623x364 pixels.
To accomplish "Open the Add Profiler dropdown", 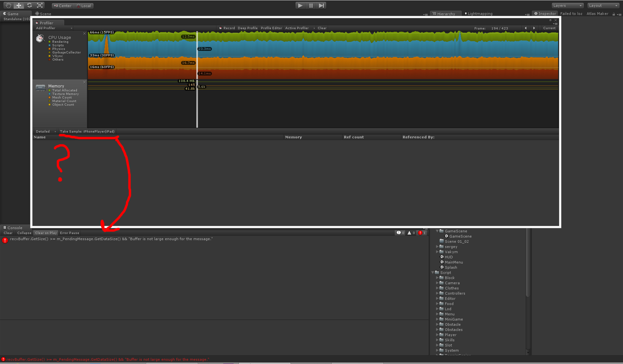I will [x=54, y=28].
